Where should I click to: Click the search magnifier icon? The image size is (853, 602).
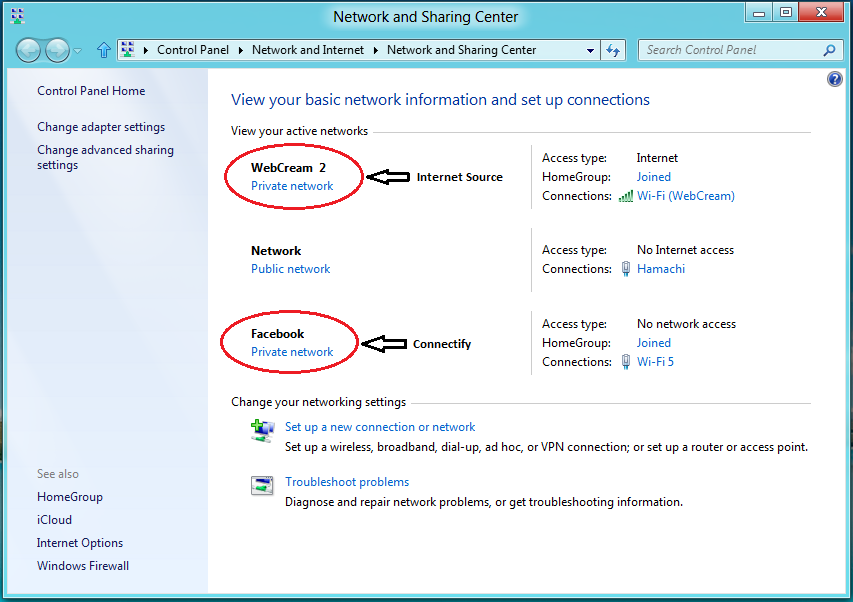pyautogui.click(x=829, y=50)
